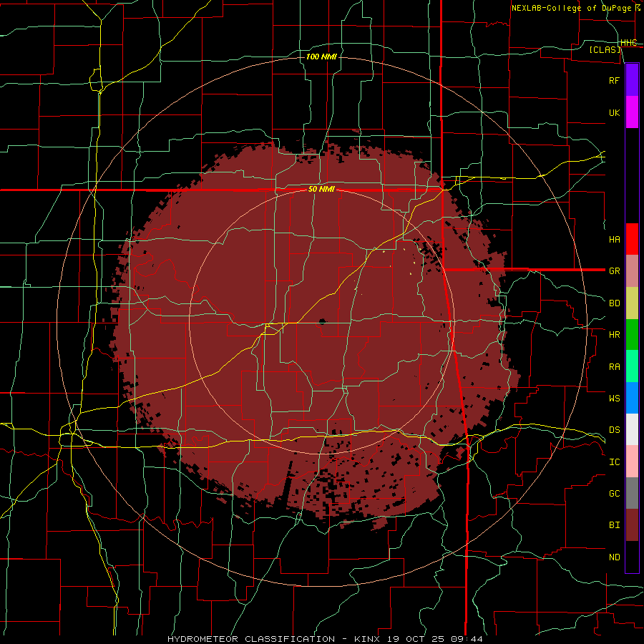Click the RA light-green legend swatch
The image size is (644, 644).
pos(632,366)
